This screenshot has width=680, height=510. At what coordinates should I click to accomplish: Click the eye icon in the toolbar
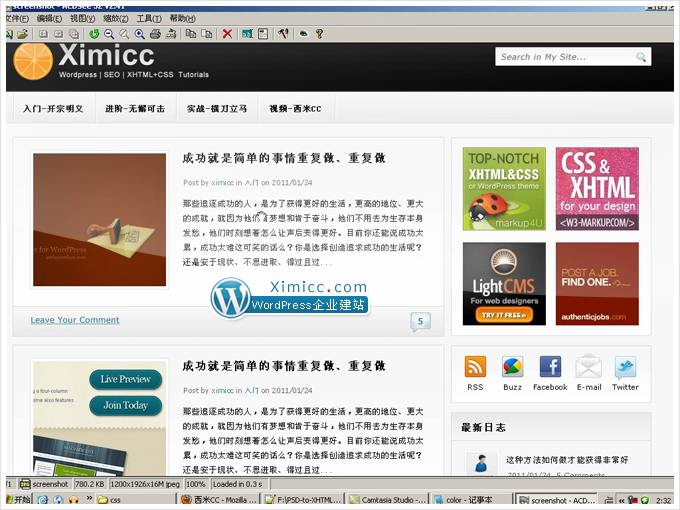pyautogui.click(x=304, y=34)
